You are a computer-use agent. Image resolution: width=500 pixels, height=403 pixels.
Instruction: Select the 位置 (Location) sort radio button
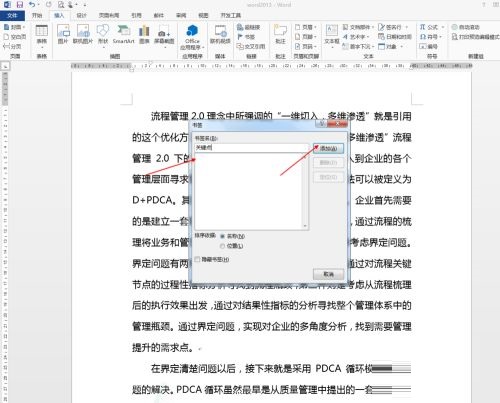click(222, 246)
